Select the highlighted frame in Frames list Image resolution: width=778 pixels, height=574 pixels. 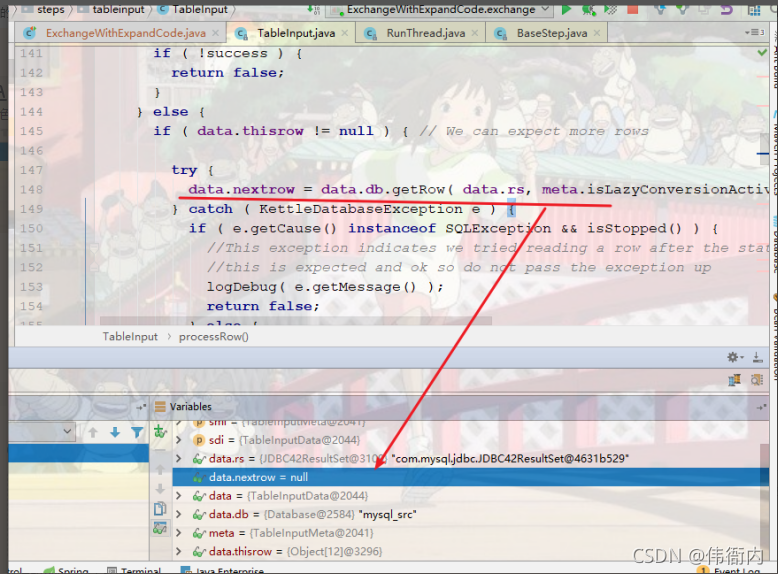[x=78, y=453]
